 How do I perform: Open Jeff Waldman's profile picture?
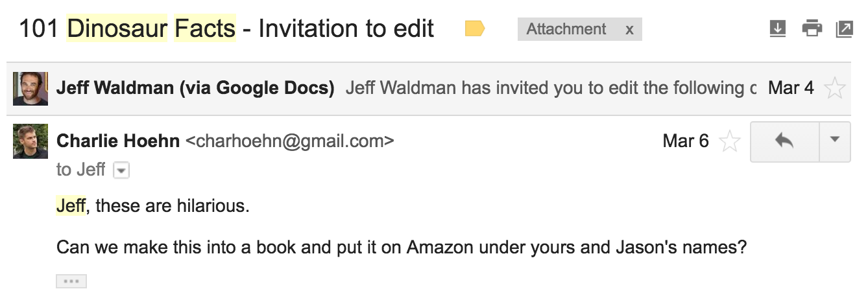point(30,89)
